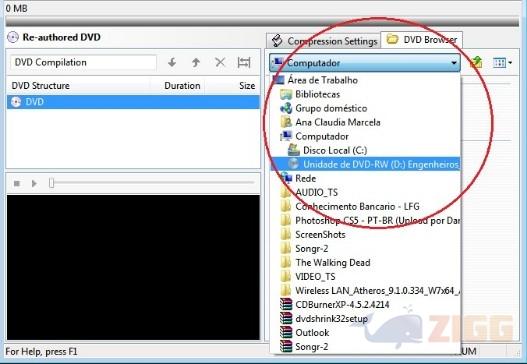This screenshot has height=364, width=527.
Task: Click the up one level folder icon
Action: 476,63
